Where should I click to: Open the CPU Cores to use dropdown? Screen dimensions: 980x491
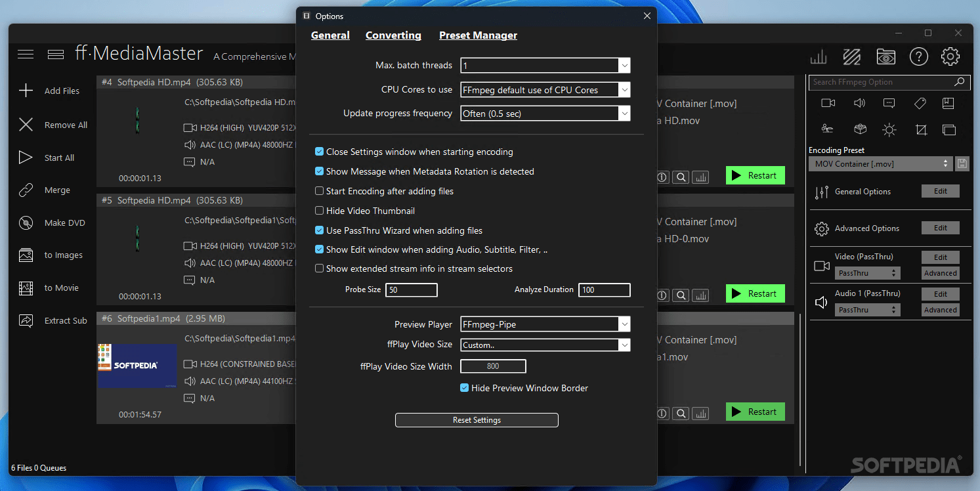(545, 89)
